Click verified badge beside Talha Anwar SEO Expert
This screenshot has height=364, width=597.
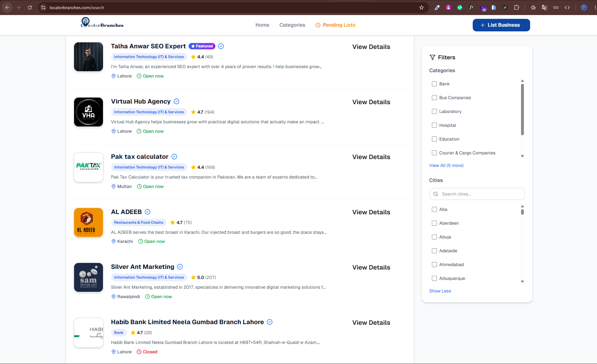click(221, 46)
